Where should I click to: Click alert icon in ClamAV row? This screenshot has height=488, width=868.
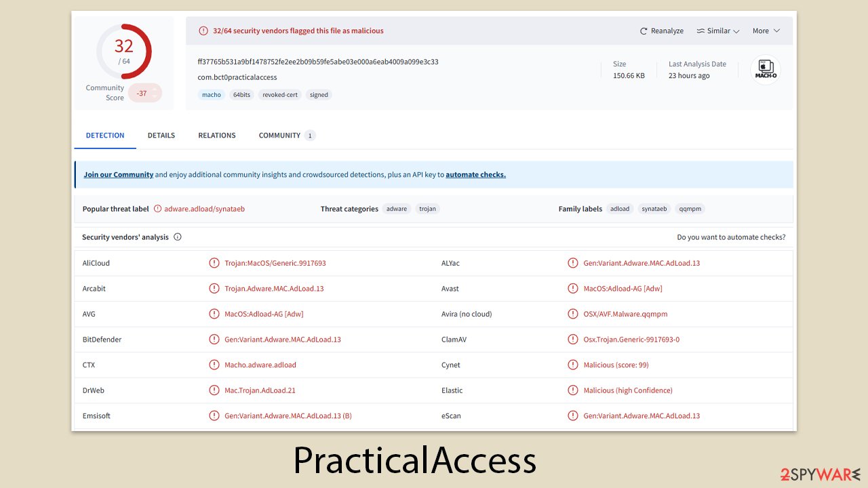point(573,340)
